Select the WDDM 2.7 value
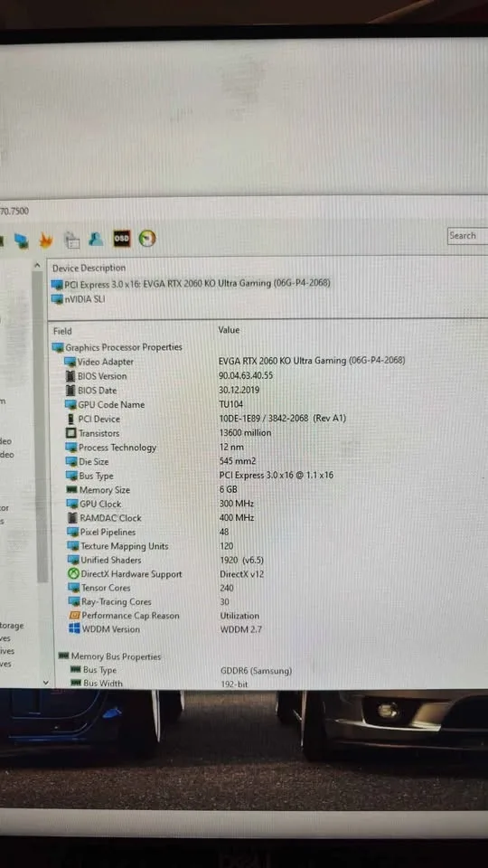The image size is (488, 868). tap(240, 629)
